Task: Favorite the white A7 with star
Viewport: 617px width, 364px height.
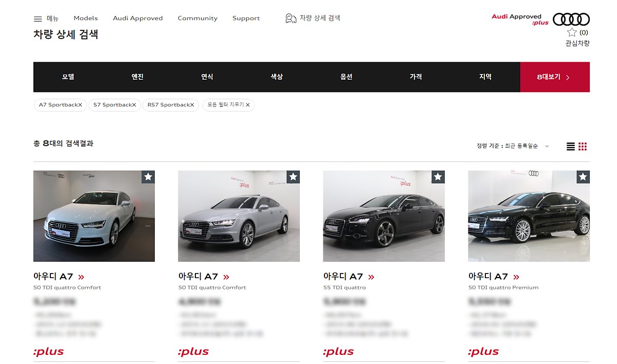Action: [148, 177]
